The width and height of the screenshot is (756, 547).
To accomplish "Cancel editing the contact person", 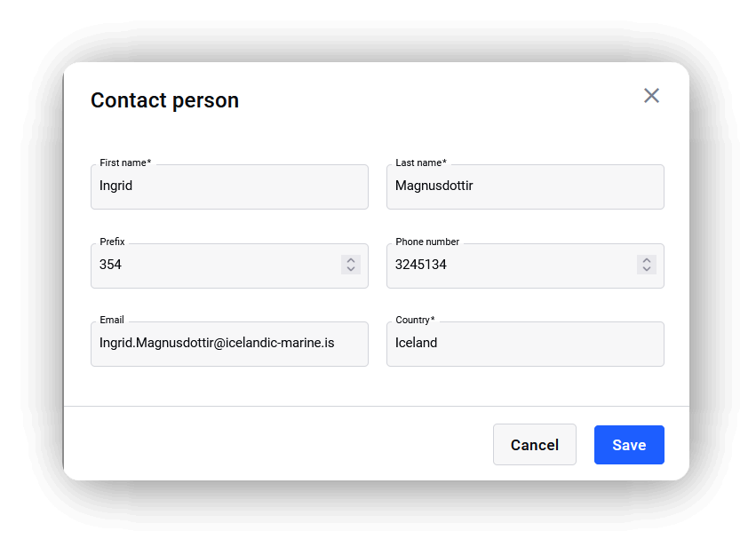I will pos(534,444).
